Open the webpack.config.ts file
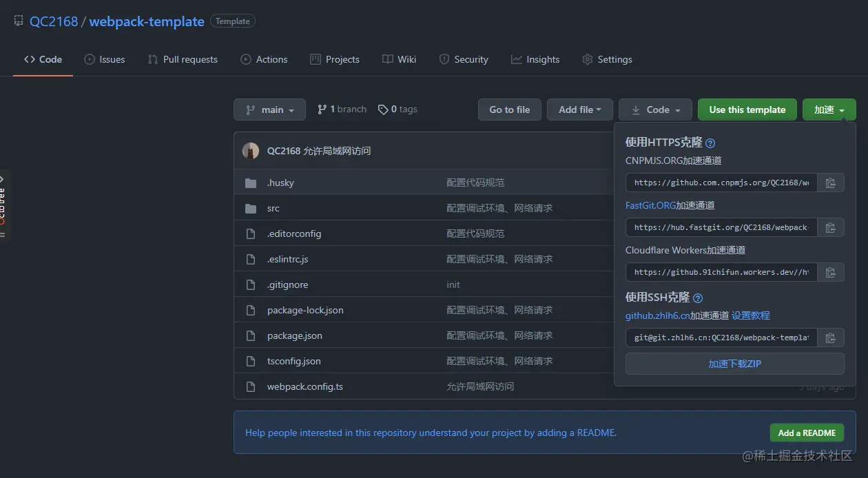Image resolution: width=868 pixels, height=478 pixels. pos(305,386)
